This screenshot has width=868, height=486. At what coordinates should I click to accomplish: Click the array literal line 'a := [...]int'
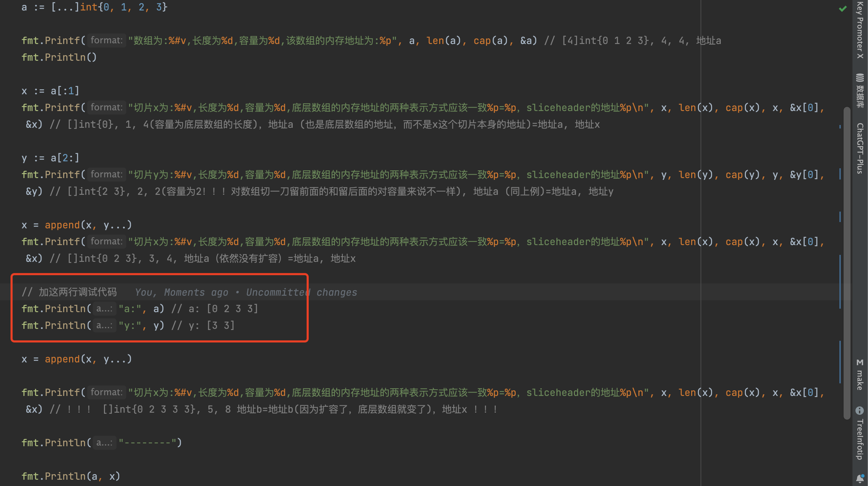point(94,7)
